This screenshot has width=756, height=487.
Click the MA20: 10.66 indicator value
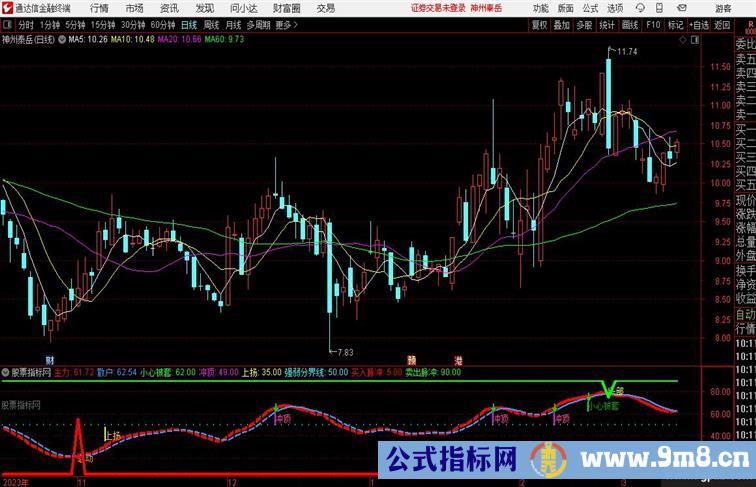(179, 40)
